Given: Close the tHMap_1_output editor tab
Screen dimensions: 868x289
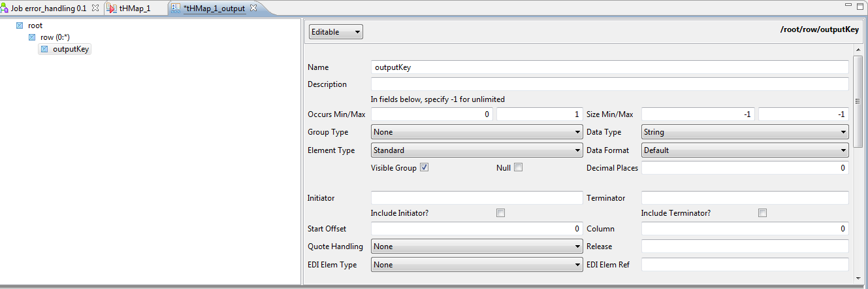Looking at the screenshot, I should [253, 8].
